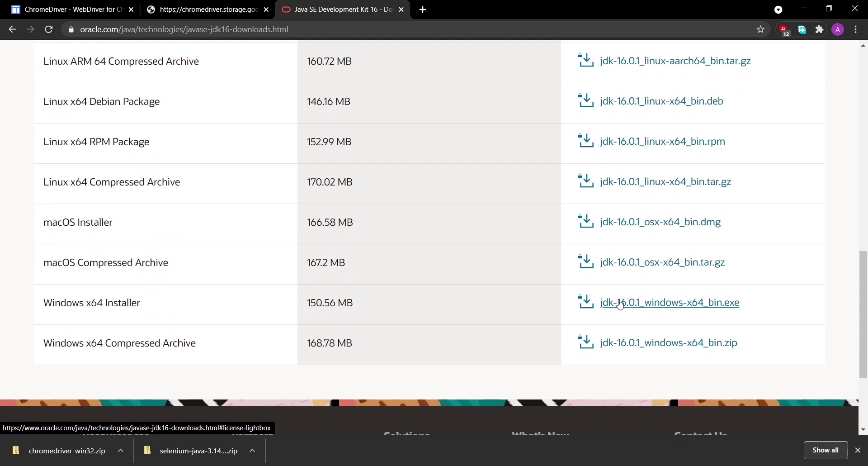The image size is (868, 466).
Task: Switch to ChromeDriver - WebDriver tab
Action: (72, 10)
